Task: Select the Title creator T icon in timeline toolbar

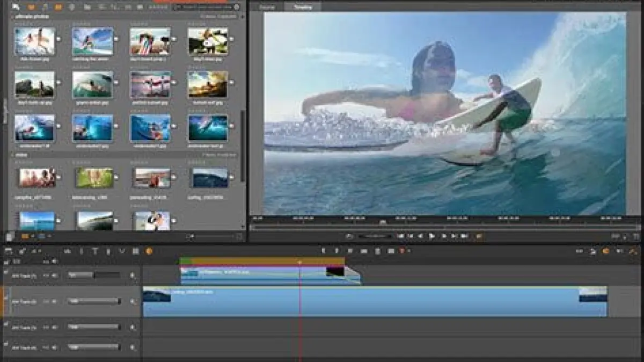Action: click(95, 251)
